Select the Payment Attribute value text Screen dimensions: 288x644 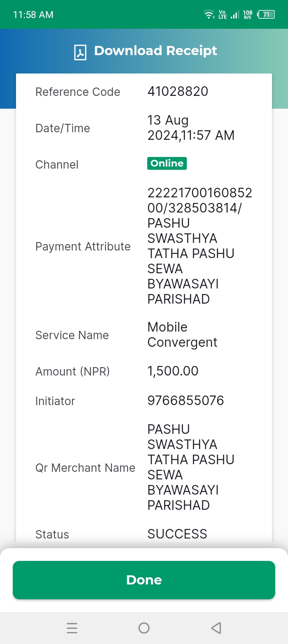click(x=200, y=246)
